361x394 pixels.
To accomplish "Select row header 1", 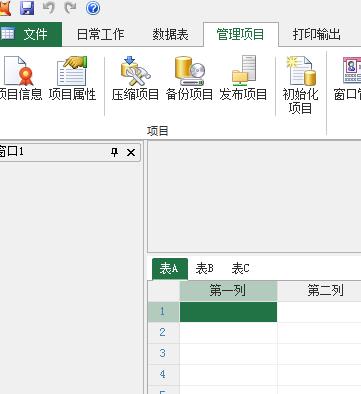I will click(164, 312).
